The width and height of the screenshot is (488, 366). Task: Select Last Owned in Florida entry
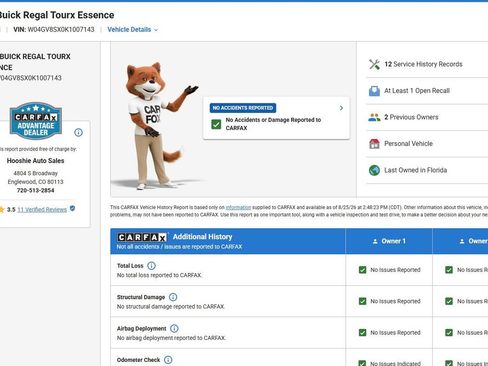click(x=415, y=170)
